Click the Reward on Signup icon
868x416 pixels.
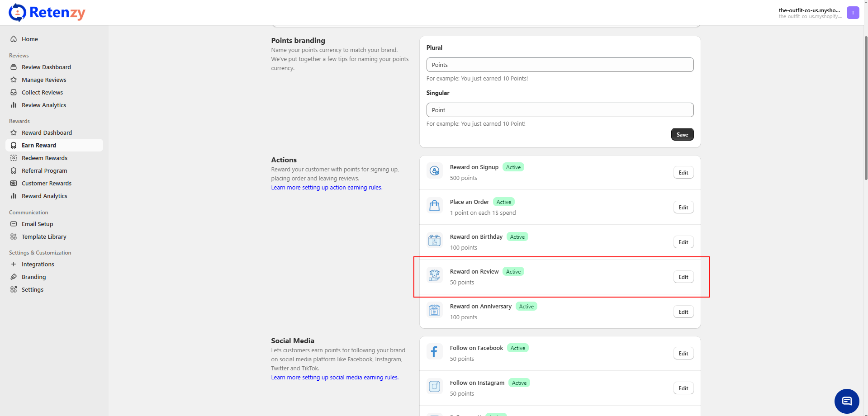click(434, 171)
